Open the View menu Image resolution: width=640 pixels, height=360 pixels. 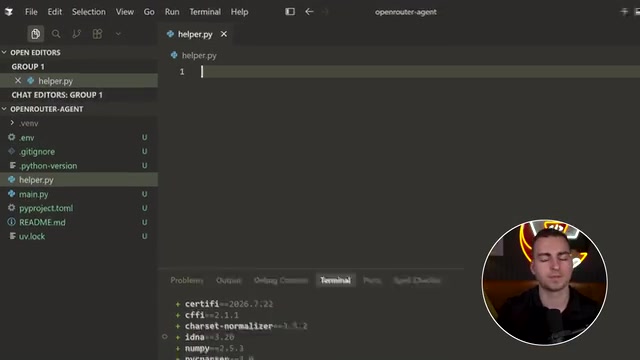(x=124, y=12)
